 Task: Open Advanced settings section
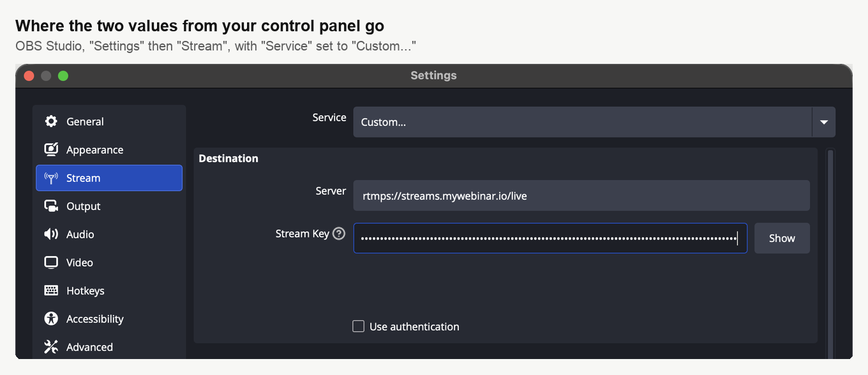coord(109,346)
